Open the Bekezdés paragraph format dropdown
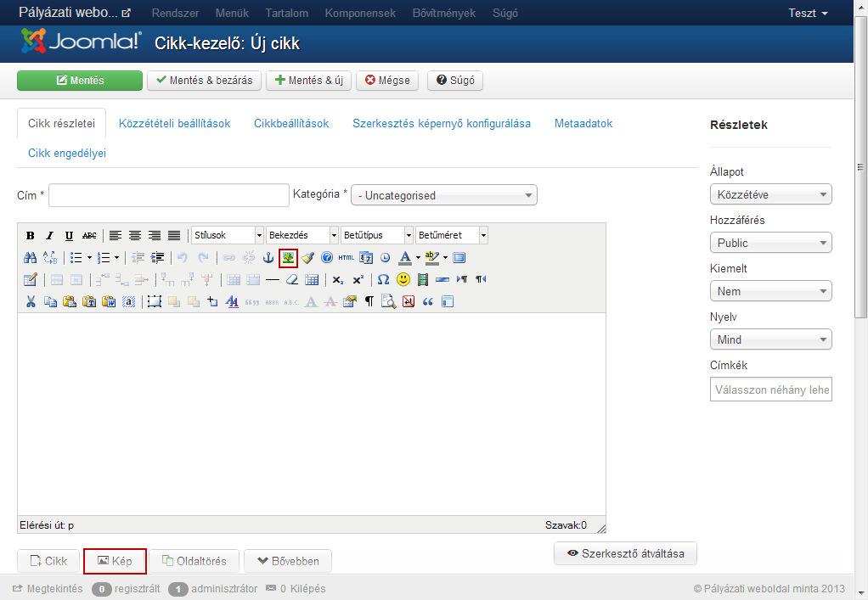868x600 pixels. (302, 236)
